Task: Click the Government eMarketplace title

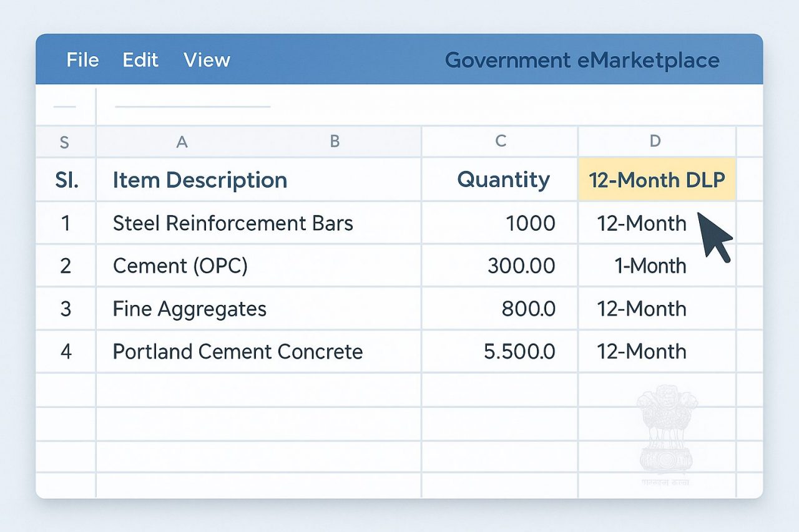Action: [582, 60]
